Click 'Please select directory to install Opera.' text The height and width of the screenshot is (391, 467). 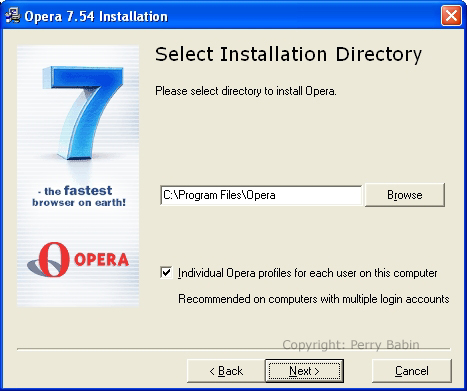(246, 91)
